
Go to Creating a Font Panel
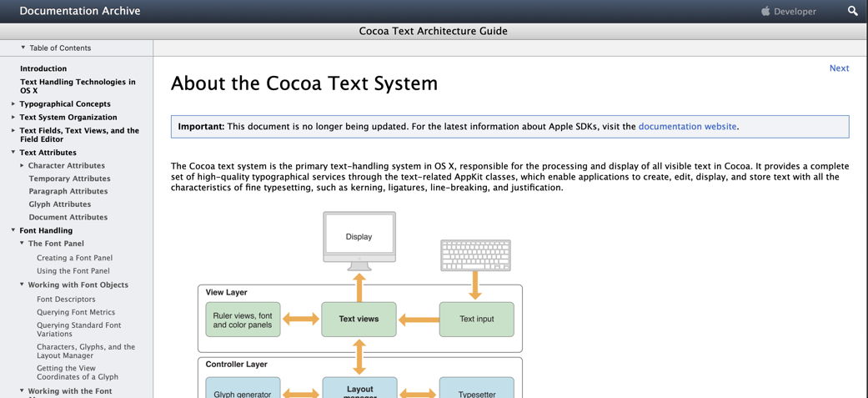click(x=74, y=258)
